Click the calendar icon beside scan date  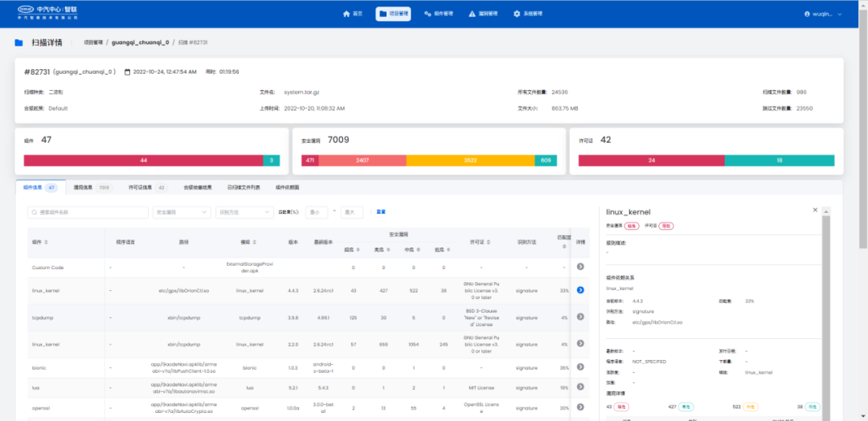point(127,72)
